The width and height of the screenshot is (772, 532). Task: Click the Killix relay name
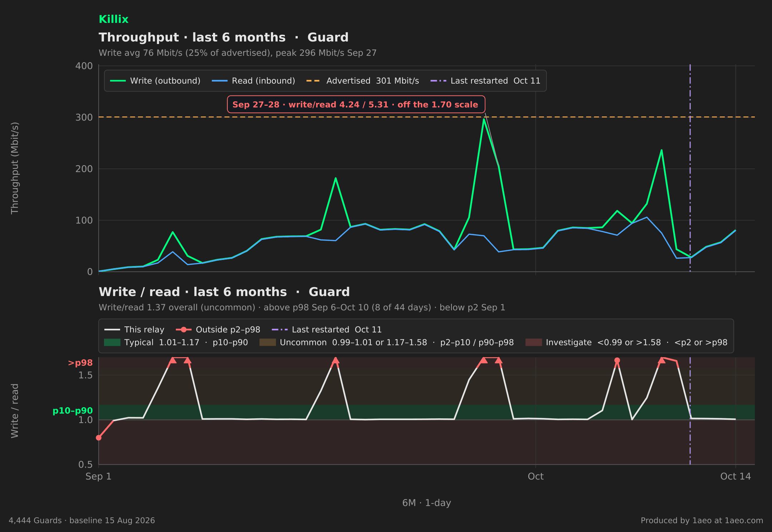[113, 19]
